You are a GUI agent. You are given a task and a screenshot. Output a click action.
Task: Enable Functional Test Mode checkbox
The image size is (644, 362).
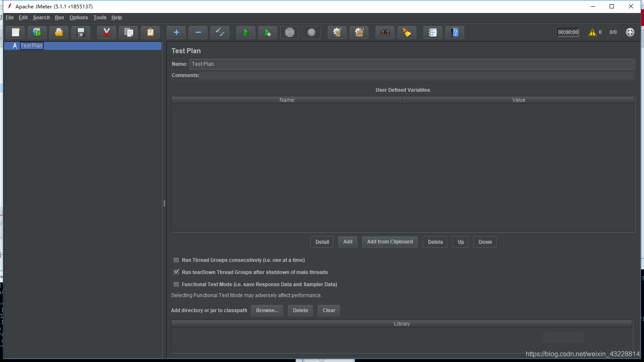(x=177, y=284)
